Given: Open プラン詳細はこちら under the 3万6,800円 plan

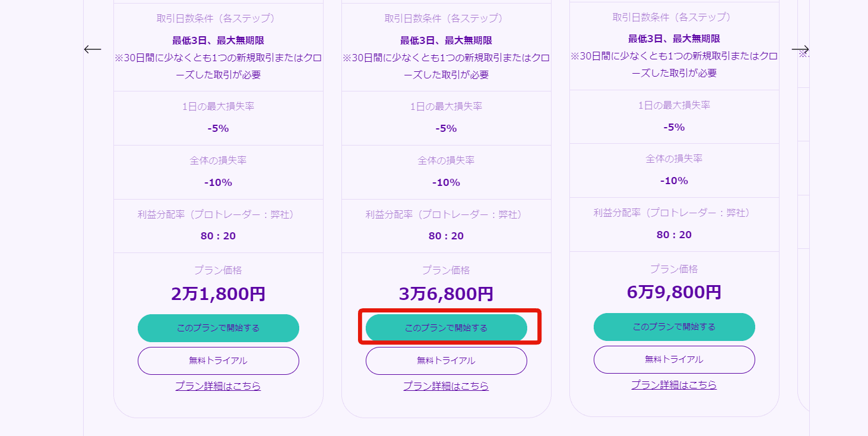Looking at the screenshot, I should pyautogui.click(x=446, y=386).
